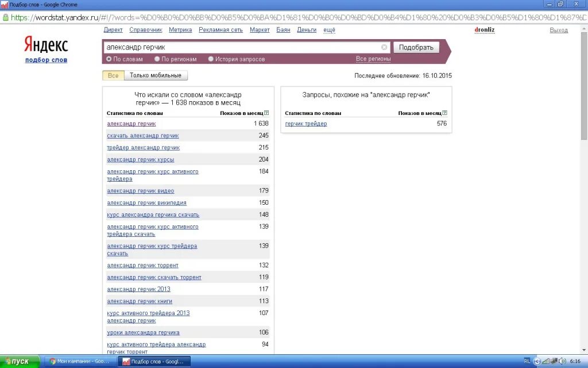The width and height of the screenshot is (588, 368).
Task: Open 'Рекламная сеть' in top menu
Action: tap(221, 30)
